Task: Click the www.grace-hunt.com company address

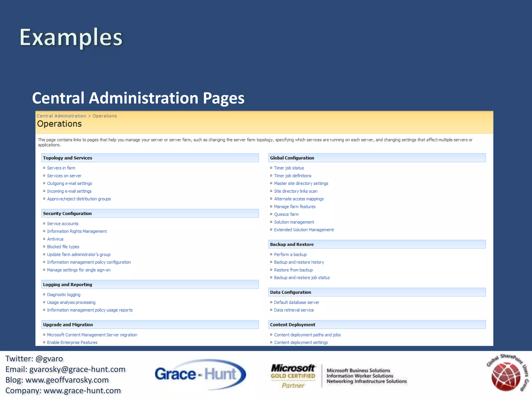Action: [82, 391]
